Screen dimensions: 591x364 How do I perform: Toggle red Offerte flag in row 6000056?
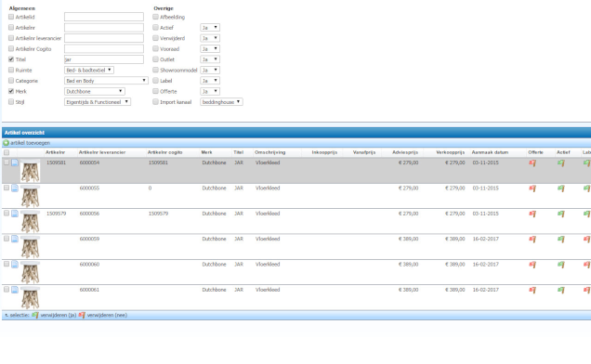pos(532,214)
